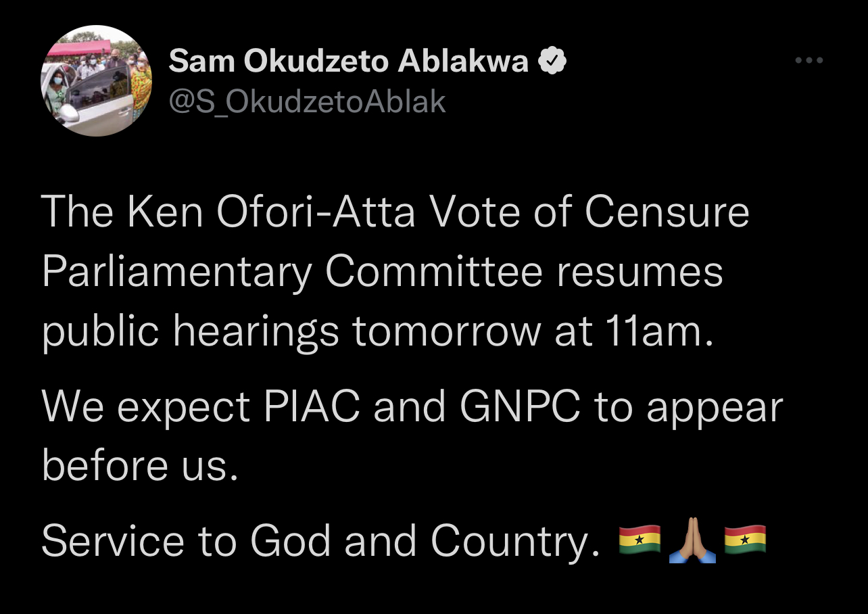868x614 pixels.
Task: Click the words "Parliamentary Committee"
Action: (x=292, y=272)
